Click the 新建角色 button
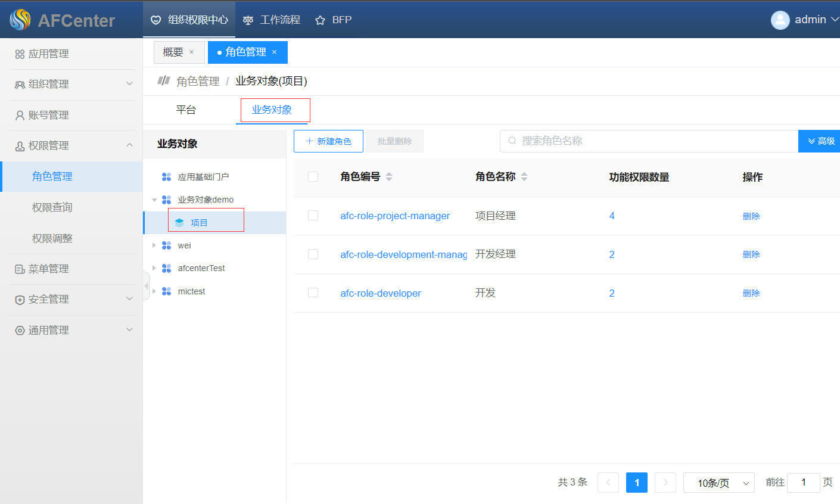 coord(328,141)
